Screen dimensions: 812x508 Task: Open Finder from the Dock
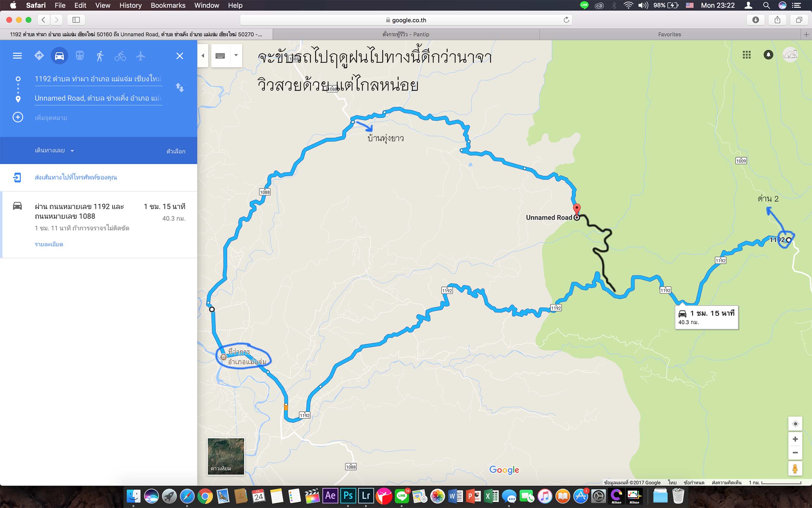(x=133, y=496)
